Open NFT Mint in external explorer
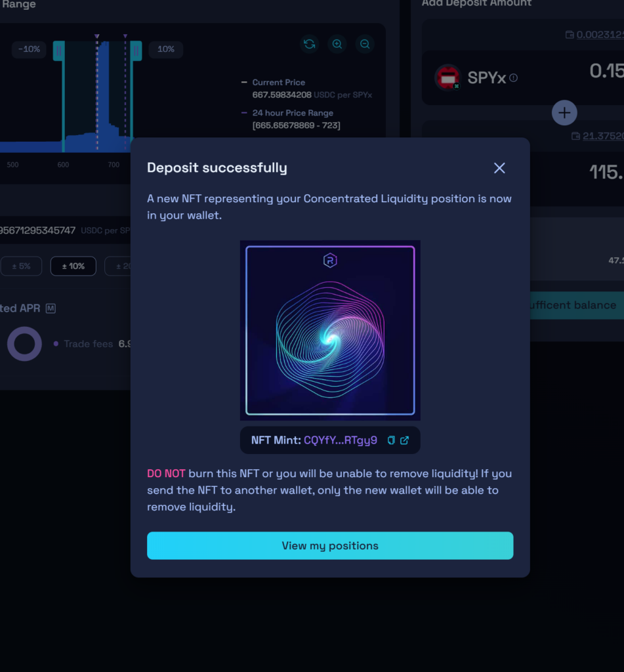This screenshot has height=672, width=624. 405,440
